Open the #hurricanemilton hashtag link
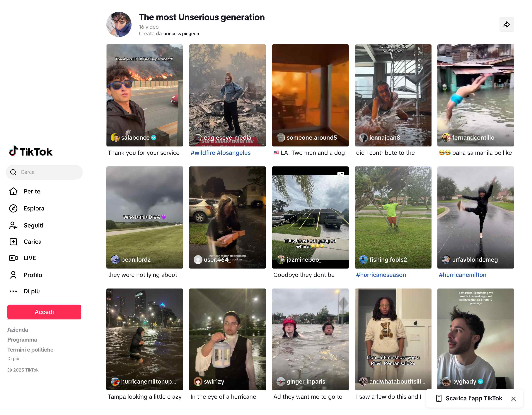Screen dimensions: 532x415 tap(462, 275)
